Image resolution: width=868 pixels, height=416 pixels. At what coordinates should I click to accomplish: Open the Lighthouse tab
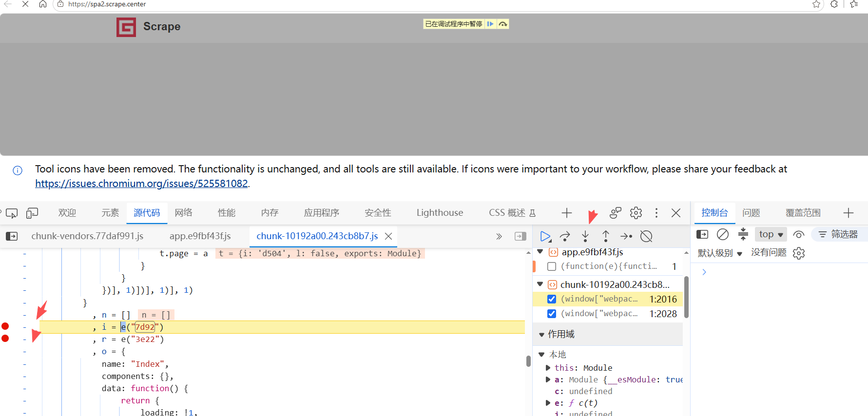[x=440, y=213]
